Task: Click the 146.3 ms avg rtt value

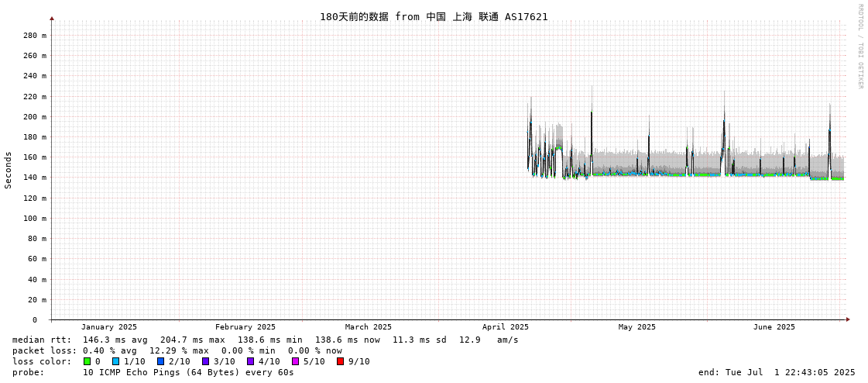Action: (115, 340)
